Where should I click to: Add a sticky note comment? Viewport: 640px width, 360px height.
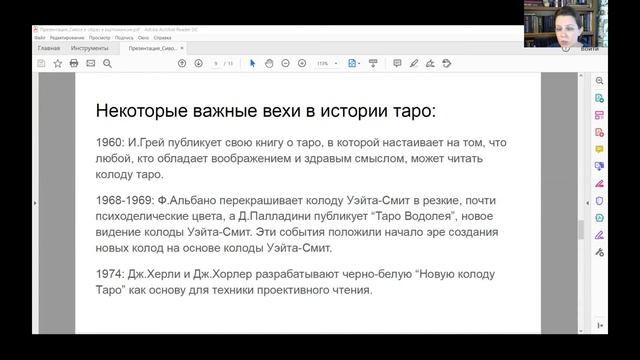(397, 63)
